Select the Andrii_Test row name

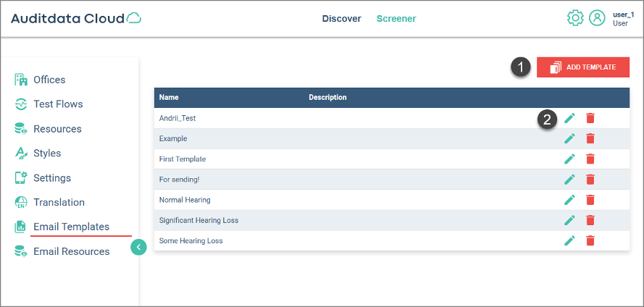(177, 118)
